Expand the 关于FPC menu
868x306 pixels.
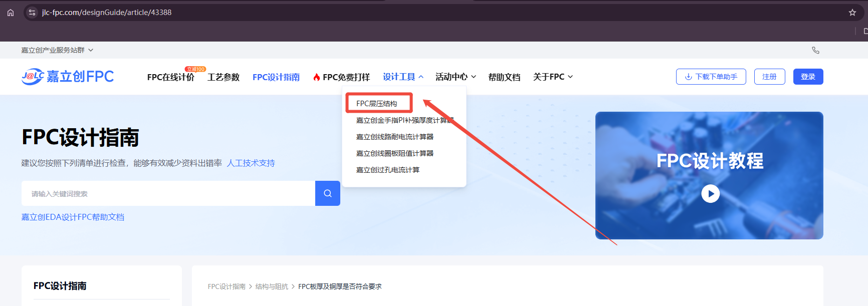(x=553, y=77)
